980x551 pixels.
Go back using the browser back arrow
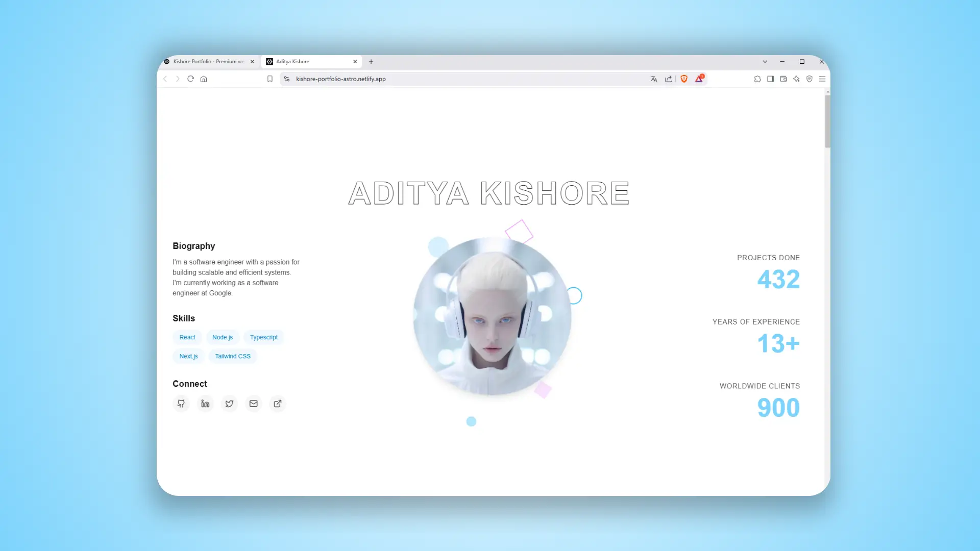click(x=165, y=79)
